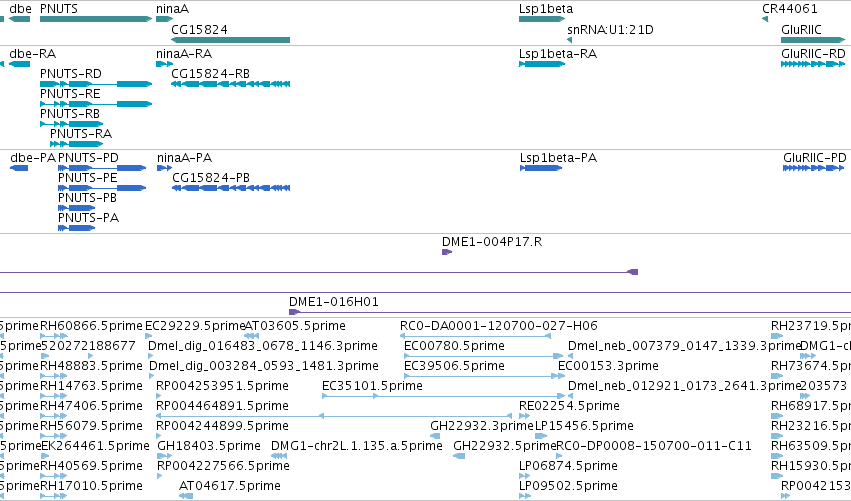851x501 pixels.
Task: Select EST AT03605.5prime
Action: point(295,326)
